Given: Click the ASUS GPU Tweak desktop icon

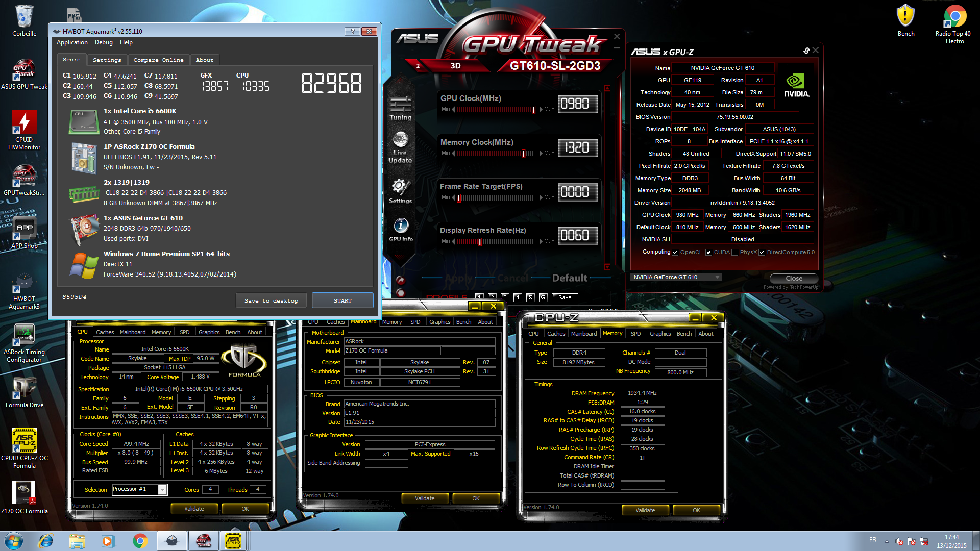Looking at the screenshot, I should (x=24, y=74).
